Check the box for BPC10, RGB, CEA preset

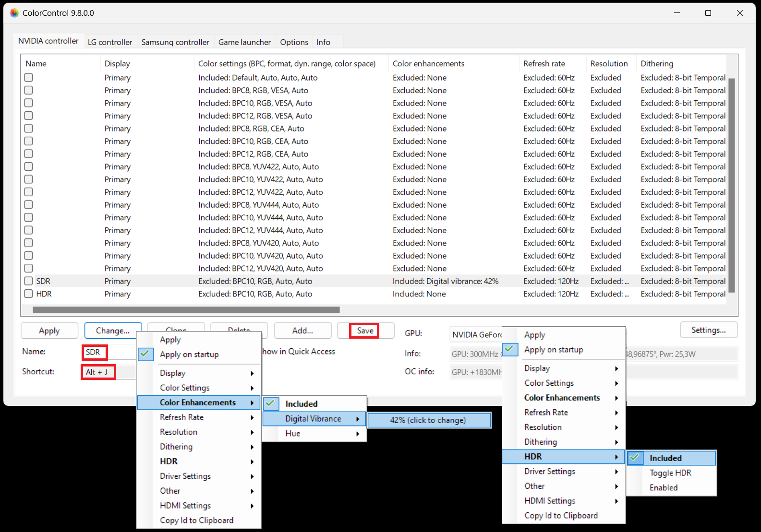[x=29, y=141]
